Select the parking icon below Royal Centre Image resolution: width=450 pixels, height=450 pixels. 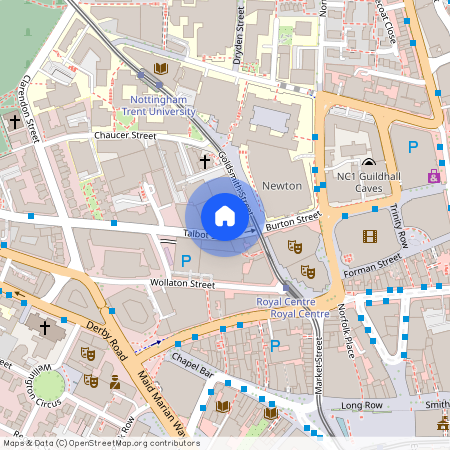(x=275, y=346)
